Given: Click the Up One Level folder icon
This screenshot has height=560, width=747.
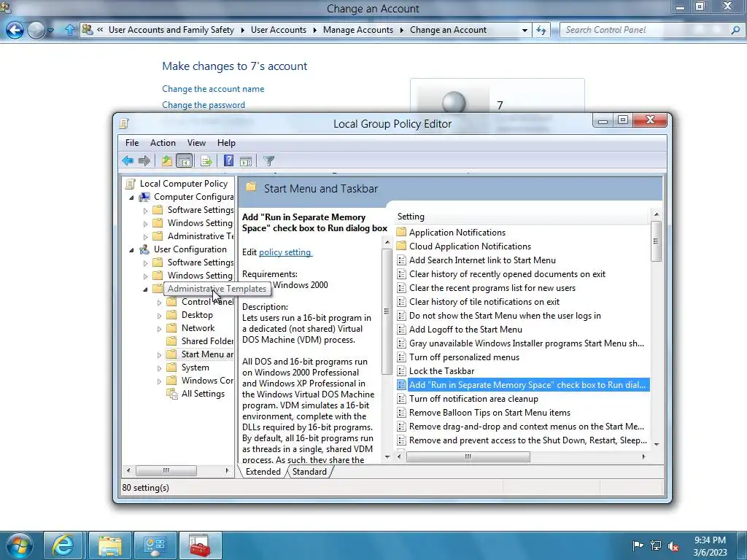Looking at the screenshot, I should (166, 161).
